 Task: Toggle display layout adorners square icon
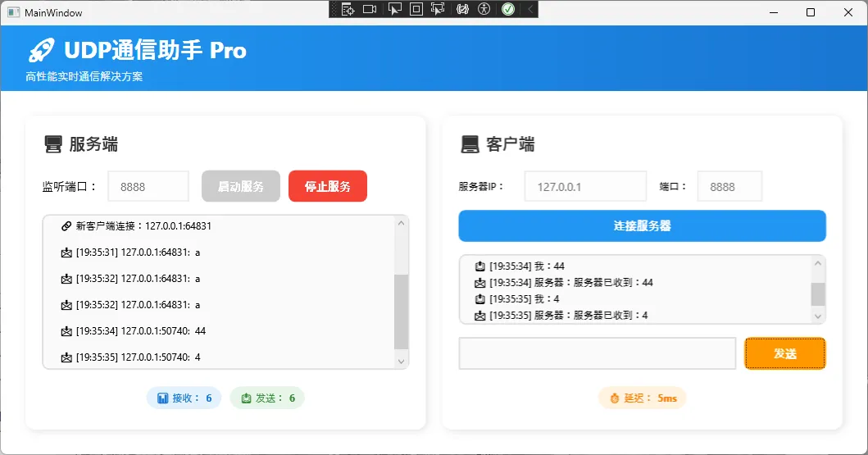[x=416, y=10]
